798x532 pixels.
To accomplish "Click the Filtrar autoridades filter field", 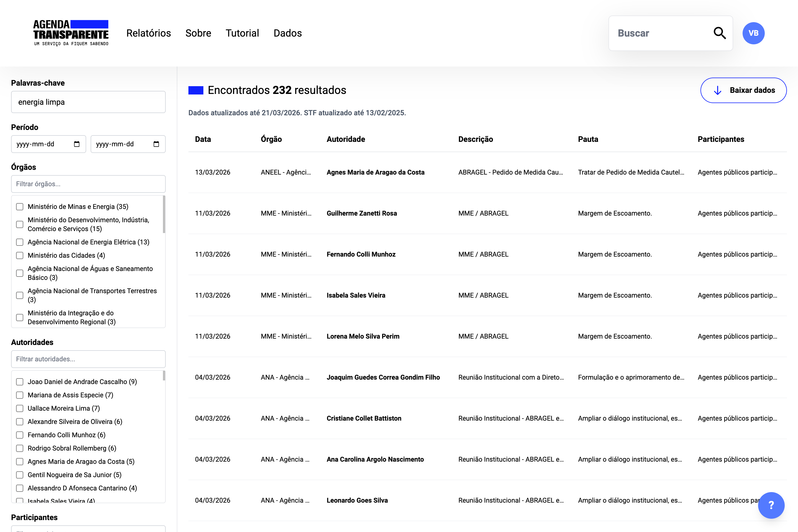I will (88, 359).
